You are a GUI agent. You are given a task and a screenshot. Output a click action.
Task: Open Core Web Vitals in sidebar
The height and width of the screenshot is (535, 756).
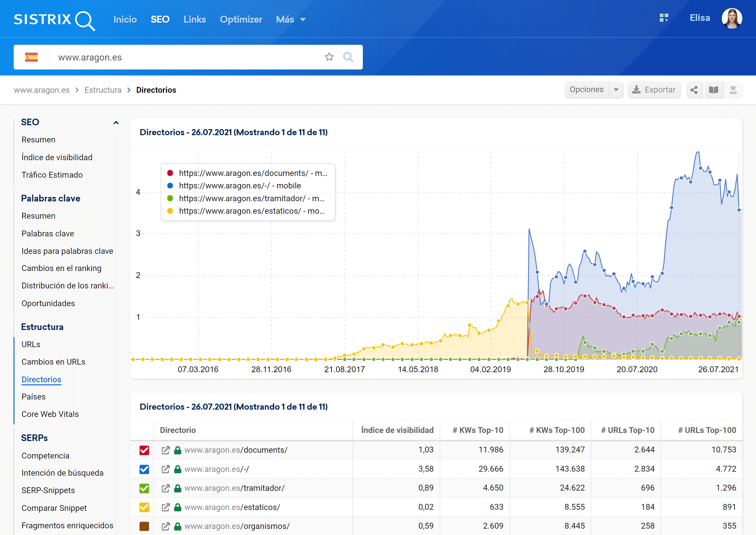coord(50,414)
